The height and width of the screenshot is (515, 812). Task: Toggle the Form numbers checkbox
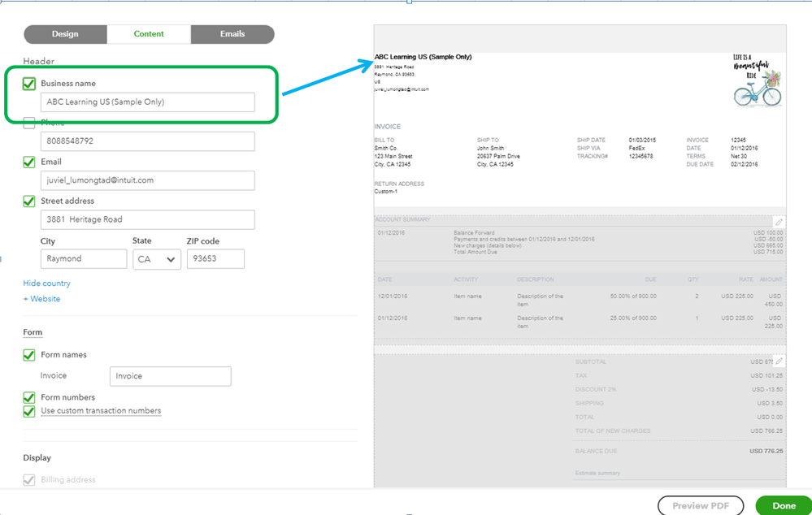coord(29,397)
